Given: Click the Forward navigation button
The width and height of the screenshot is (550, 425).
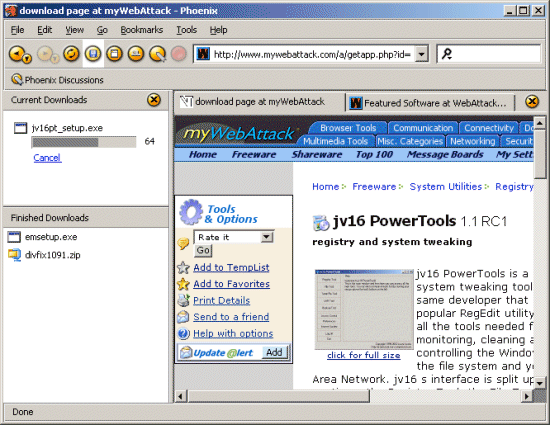Looking at the screenshot, I should (45, 54).
